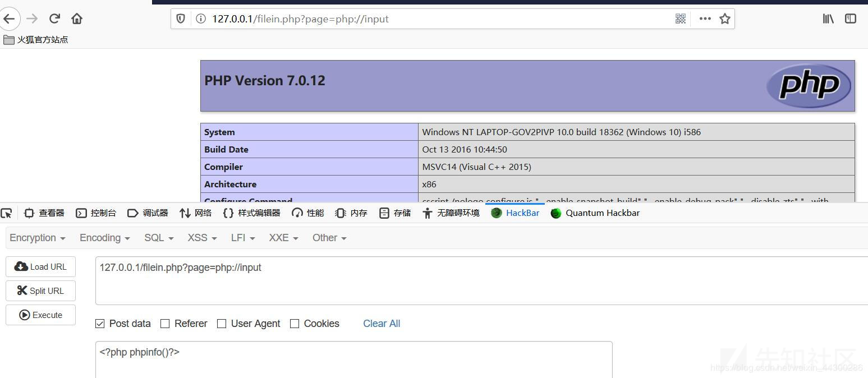Click the Split URL button
This screenshot has height=378, width=868.
[x=40, y=291]
